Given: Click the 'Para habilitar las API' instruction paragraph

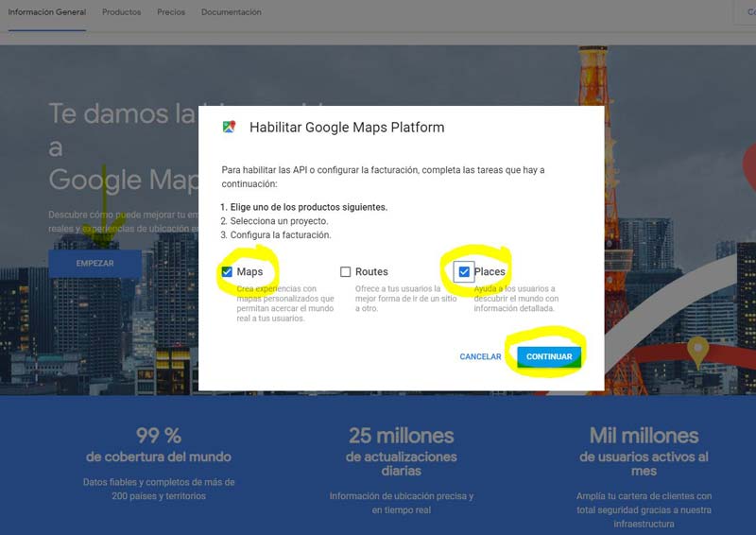Looking at the screenshot, I should click(x=383, y=177).
